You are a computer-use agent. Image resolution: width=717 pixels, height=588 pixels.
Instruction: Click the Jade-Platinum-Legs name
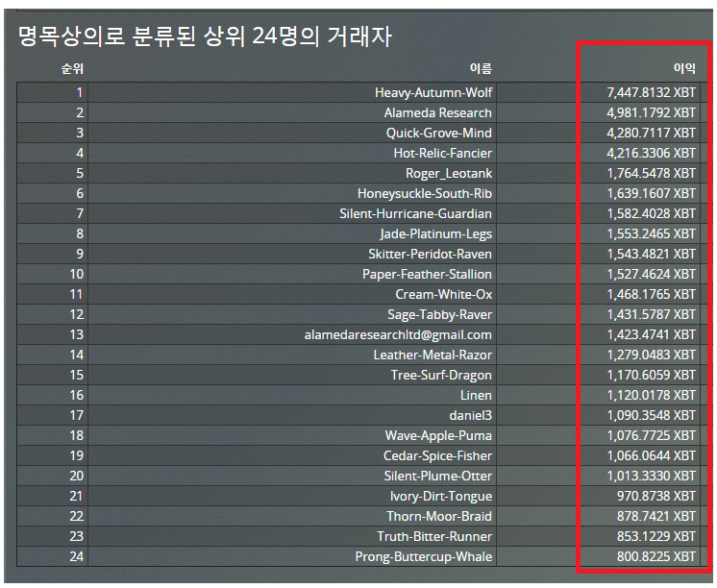(435, 234)
